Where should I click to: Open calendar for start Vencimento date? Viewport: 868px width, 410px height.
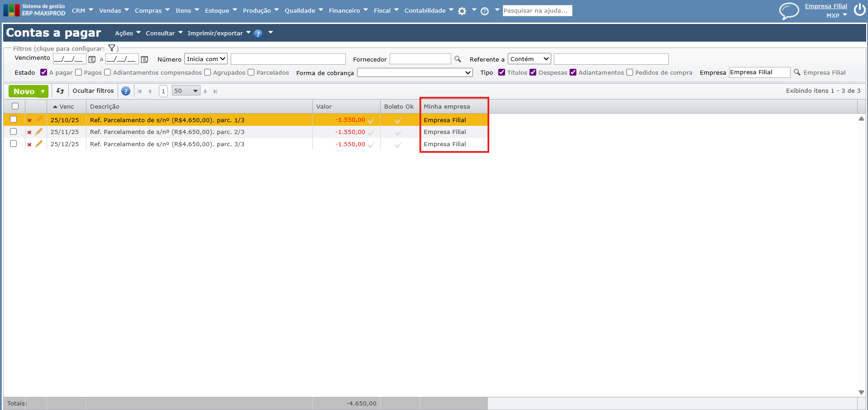click(92, 59)
